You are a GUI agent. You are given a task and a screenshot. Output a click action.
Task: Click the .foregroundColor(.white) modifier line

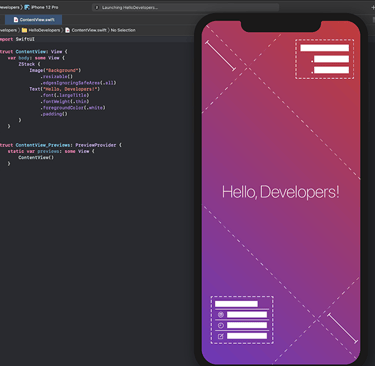[73, 108]
